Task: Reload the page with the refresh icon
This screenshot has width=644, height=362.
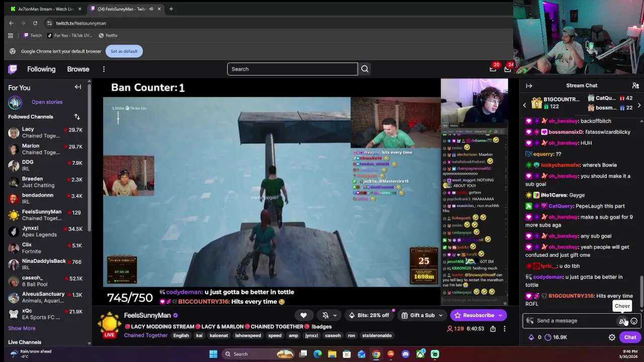Action: point(35,23)
